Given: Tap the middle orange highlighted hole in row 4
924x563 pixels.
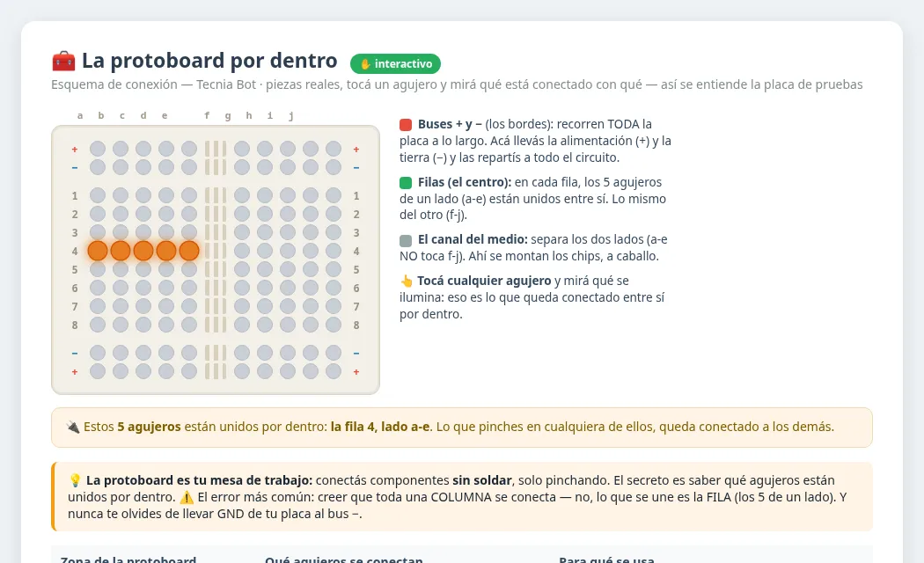Looking at the screenshot, I should click(x=143, y=251).
